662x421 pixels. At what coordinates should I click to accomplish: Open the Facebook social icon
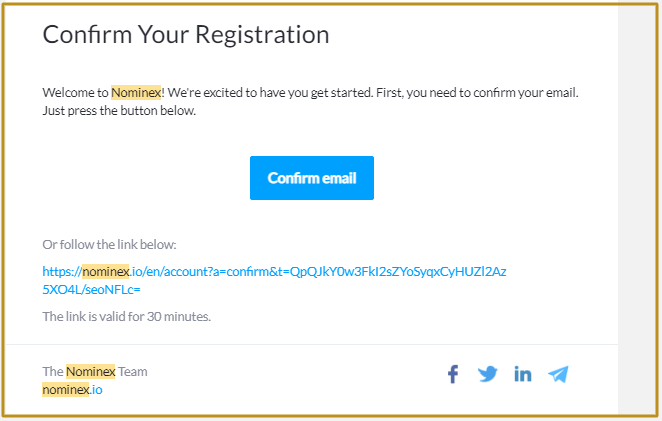click(x=453, y=374)
